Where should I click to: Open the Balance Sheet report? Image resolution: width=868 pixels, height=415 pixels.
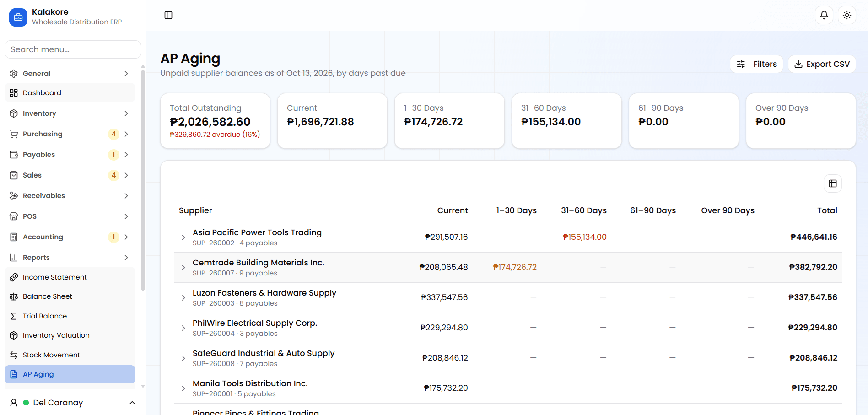point(70,296)
